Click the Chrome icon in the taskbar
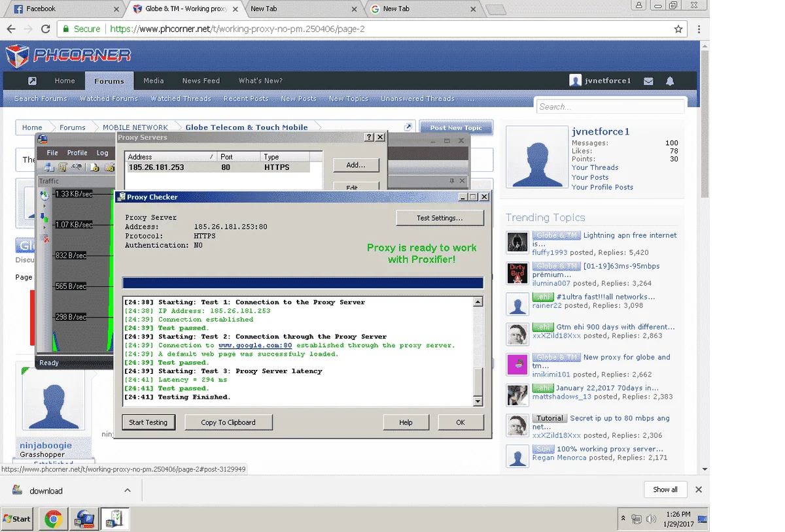This screenshot has width=785, height=532. click(54, 519)
